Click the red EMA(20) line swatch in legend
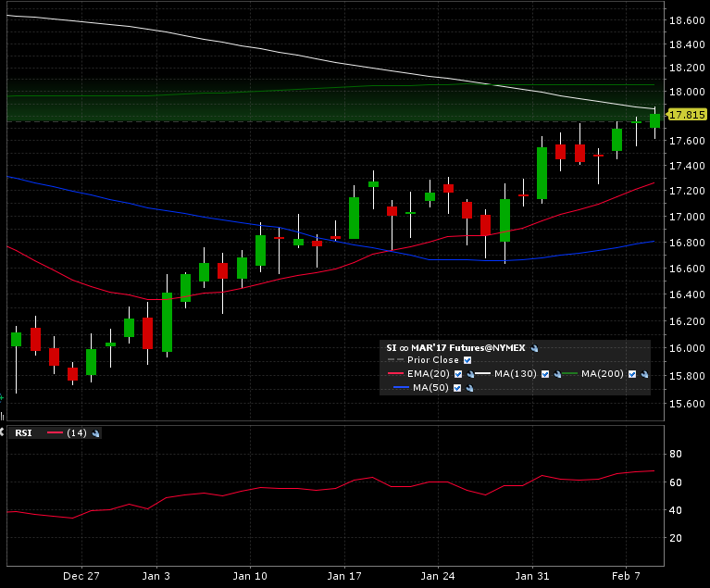 coord(395,374)
